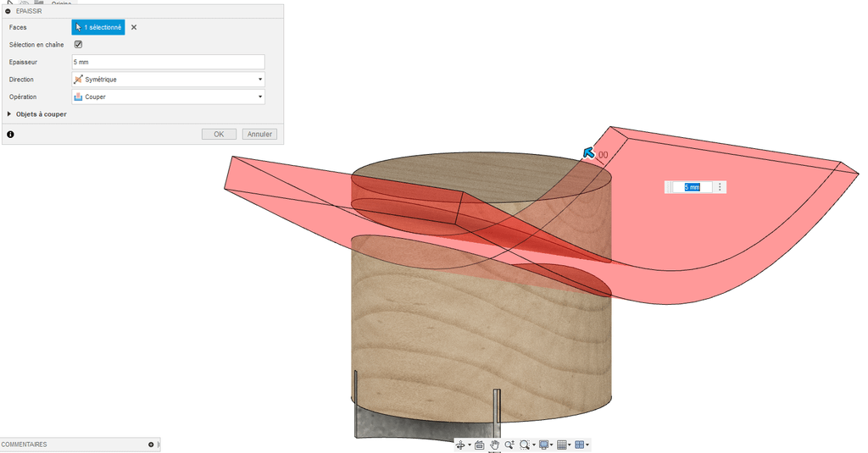Open the Opération Couper dropdown
Viewport: 868px width, 453px height.
pyautogui.click(x=169, y=97)
